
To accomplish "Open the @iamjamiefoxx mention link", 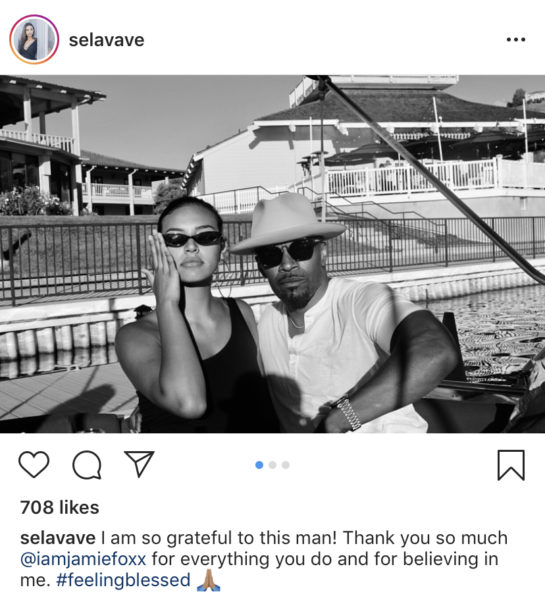I will tap(83, 559).
